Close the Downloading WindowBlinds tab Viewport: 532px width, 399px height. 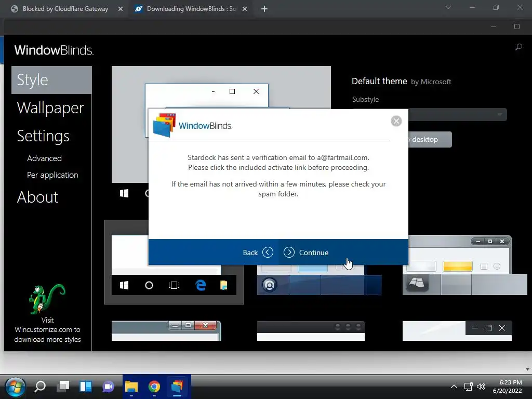(245, 9)
